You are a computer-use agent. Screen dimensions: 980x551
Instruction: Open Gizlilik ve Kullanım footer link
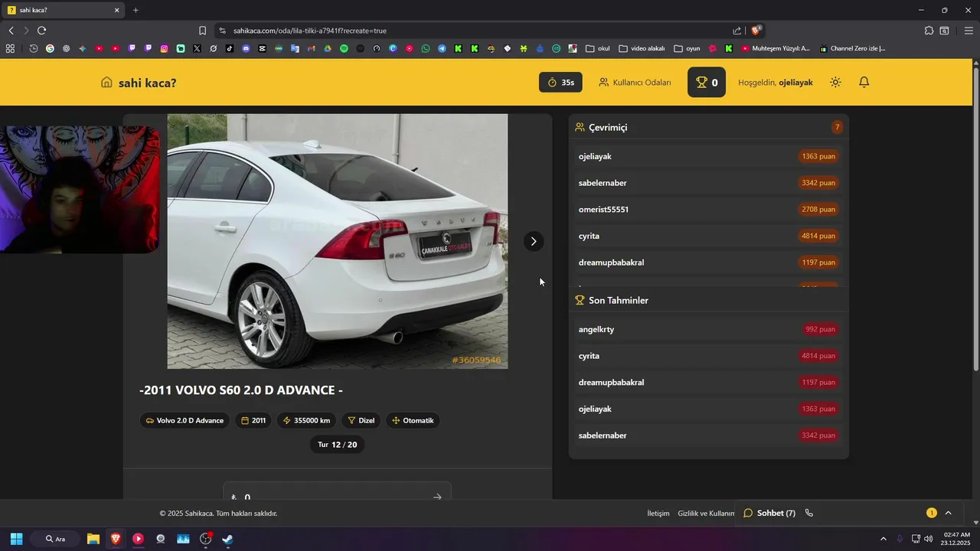point(706,514)
